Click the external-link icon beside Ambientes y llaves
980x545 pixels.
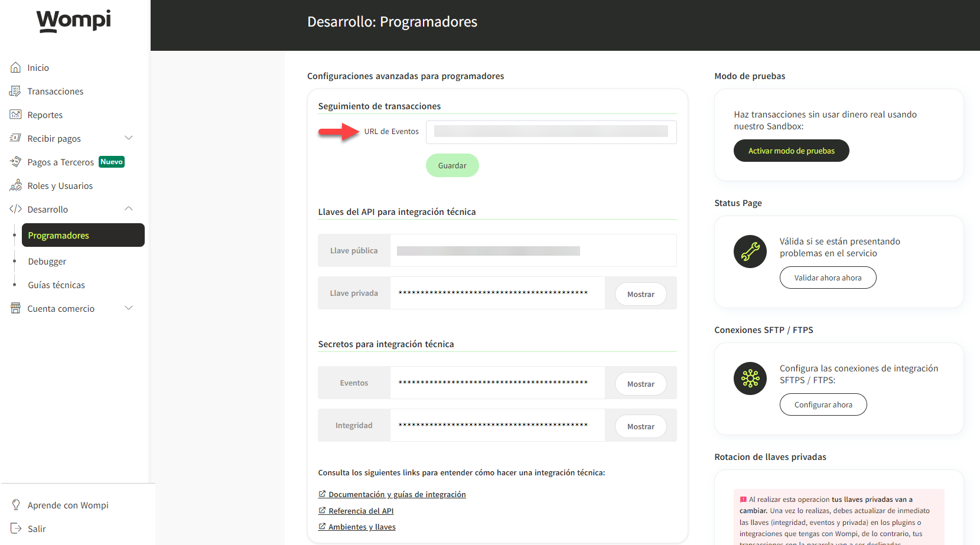click(x=322, y=527)
